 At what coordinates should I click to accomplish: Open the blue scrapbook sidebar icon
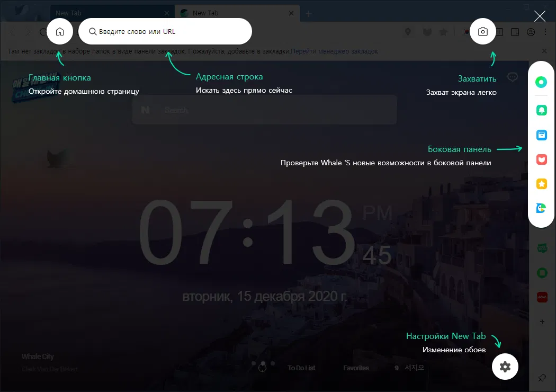click(542, 135)
